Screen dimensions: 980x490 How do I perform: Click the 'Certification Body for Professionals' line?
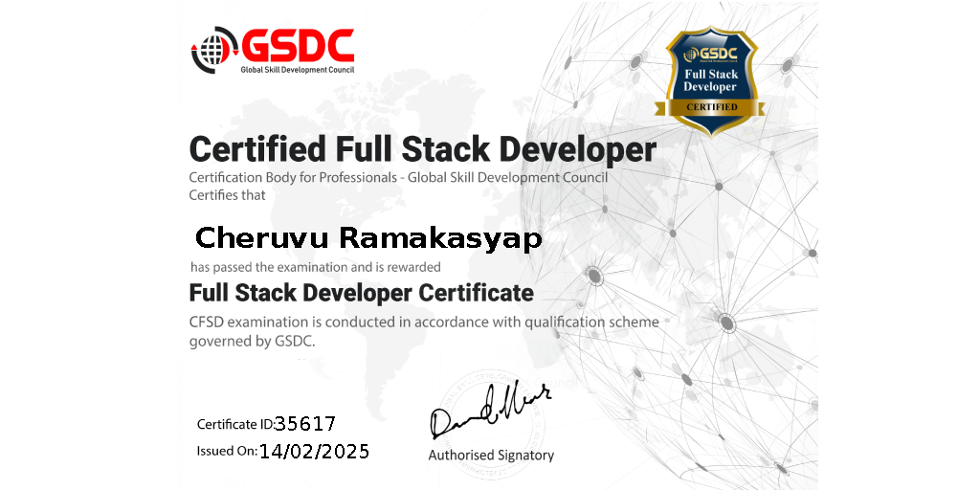398,177
